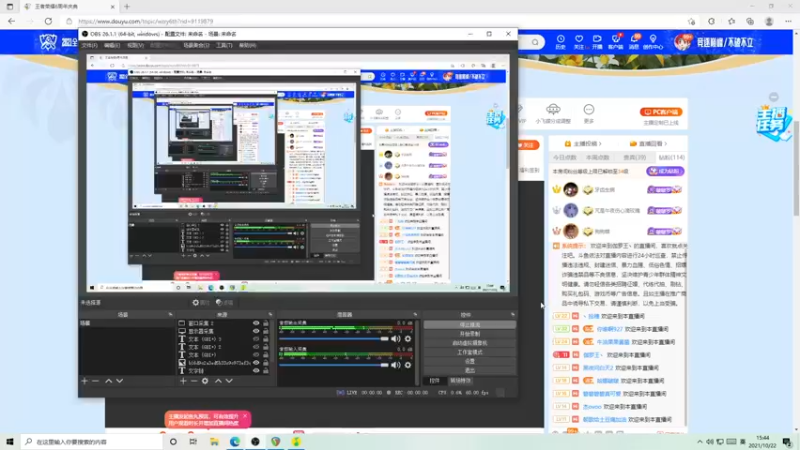Open Douyu follow (关注) heart icon
Screen dimensions: 800x450
[579, 42]
